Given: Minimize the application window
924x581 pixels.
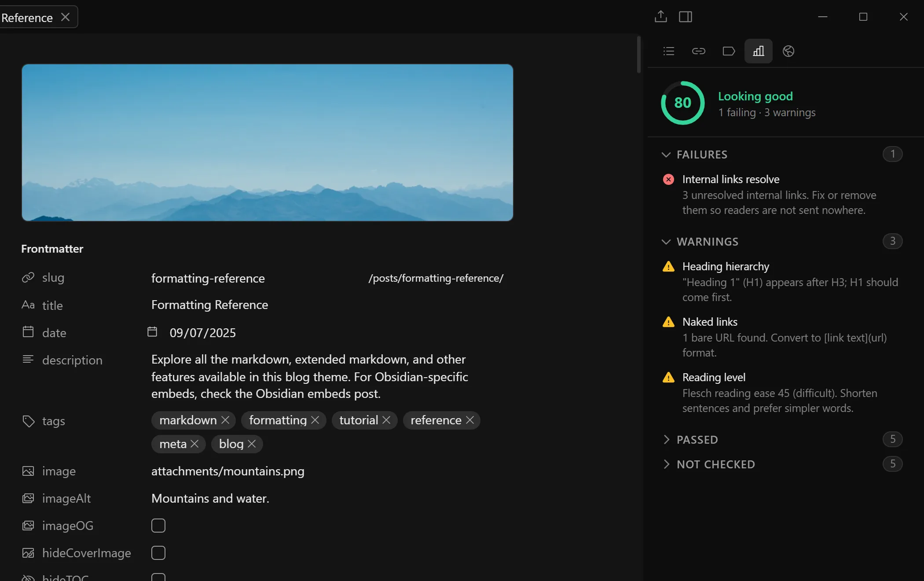Looking at the screenshot, I should [x=823, y=17].
